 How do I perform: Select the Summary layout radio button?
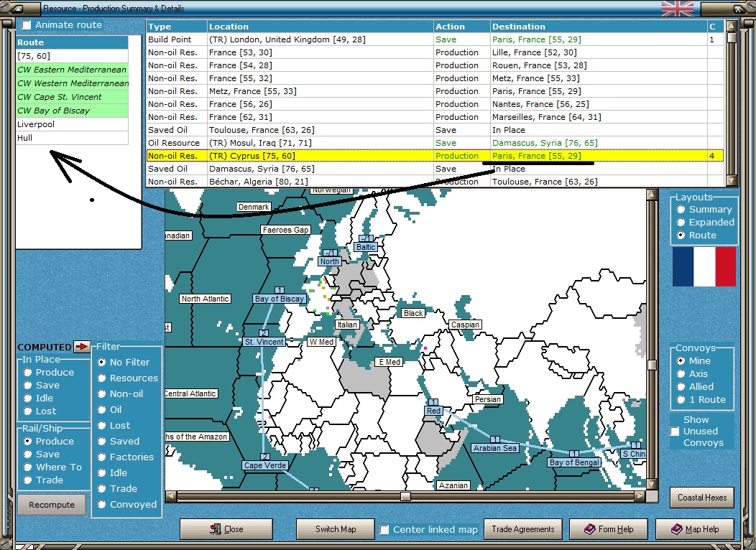[680, 210]
